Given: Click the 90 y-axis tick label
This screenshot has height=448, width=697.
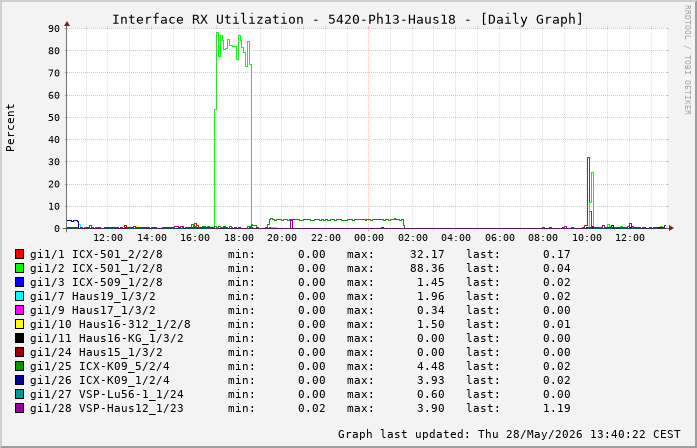Looking at the screenshot, I should (x=54, y=29).
